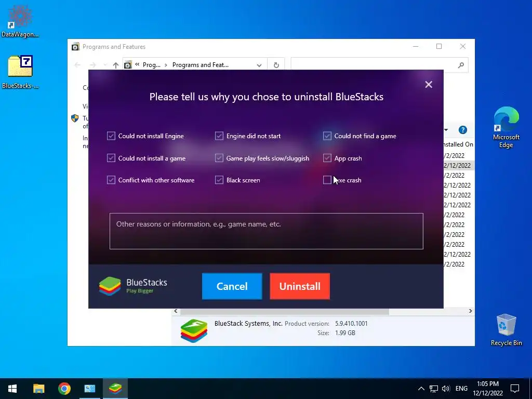
Task: Click the Forward arrow in Programs and Features
Action: (x=92, y=65)
